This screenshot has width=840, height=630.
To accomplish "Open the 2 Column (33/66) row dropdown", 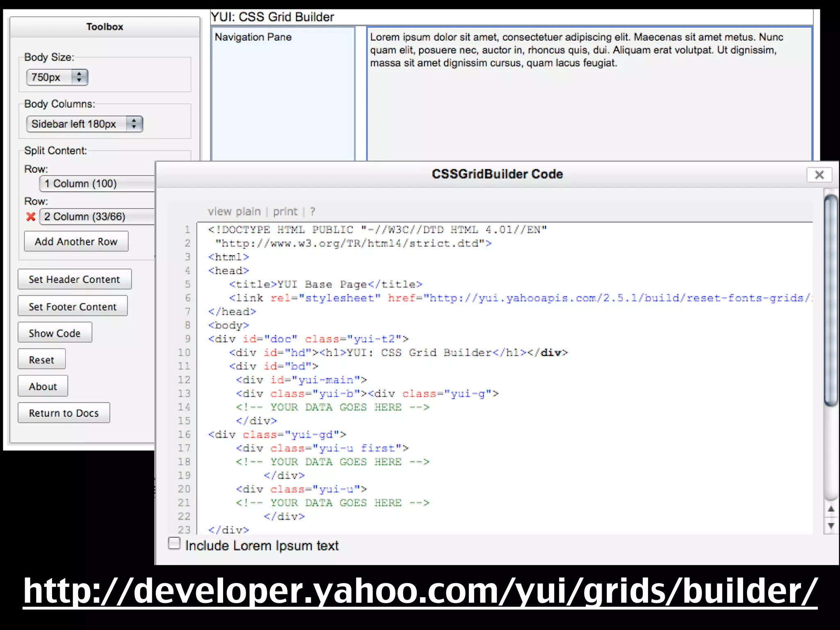I will point(98,217).
